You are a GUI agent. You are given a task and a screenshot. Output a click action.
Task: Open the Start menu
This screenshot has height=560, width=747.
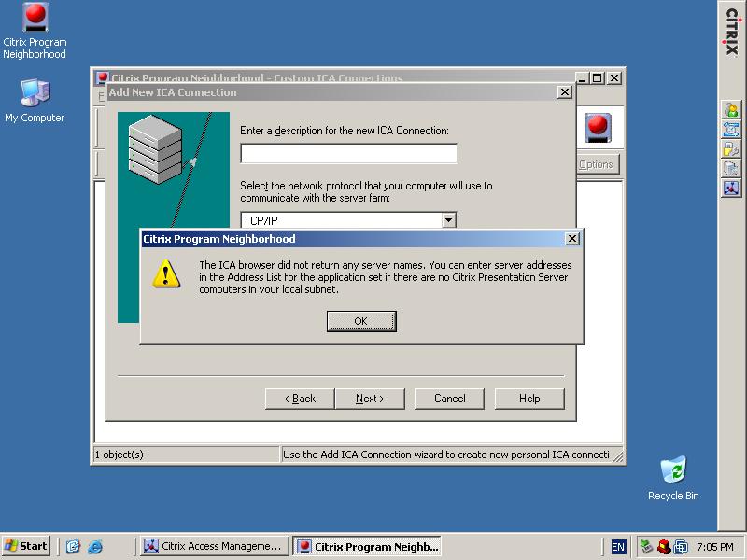[26, 546]
